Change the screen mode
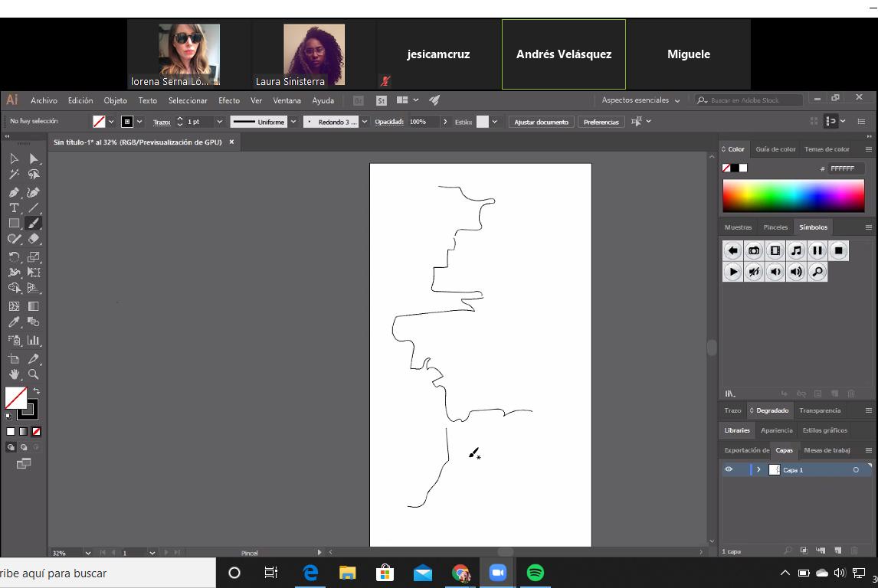The width and height of the screenshot is (878, 588). (x=24, y=463)
